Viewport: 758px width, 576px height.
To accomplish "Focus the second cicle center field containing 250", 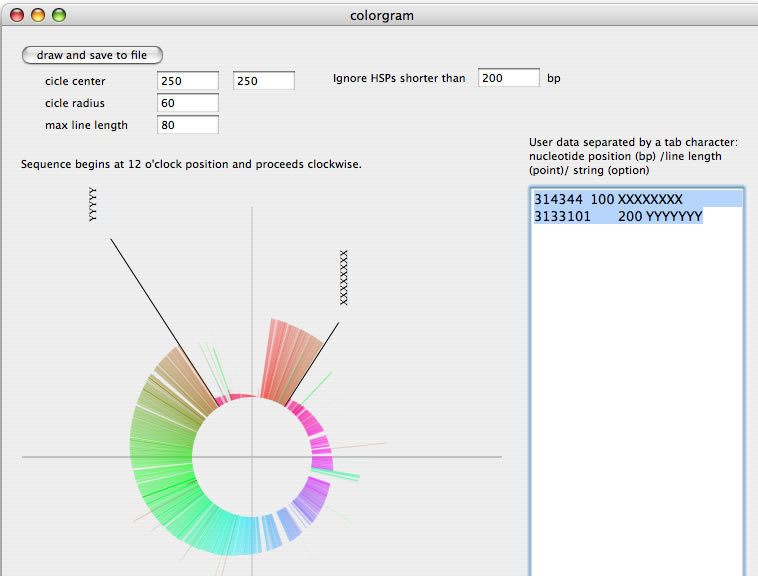I will 263,81.
